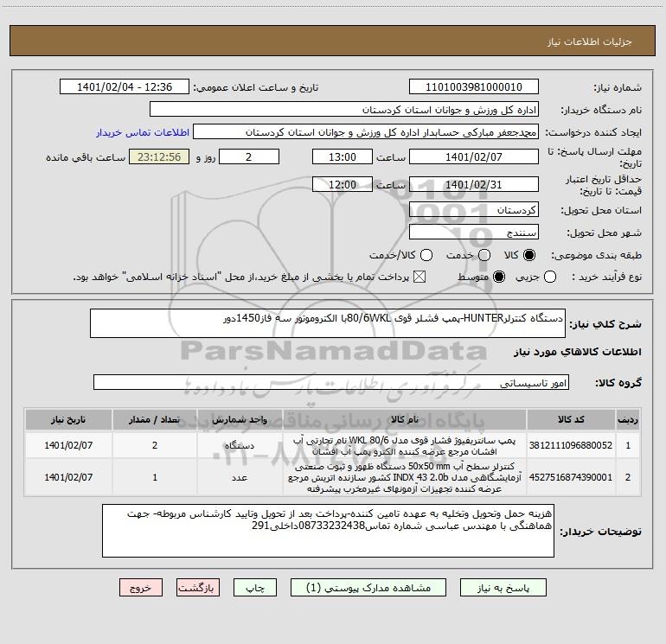Click the چاپ print button
Screen dimensions: 666x644
point(255,588)
